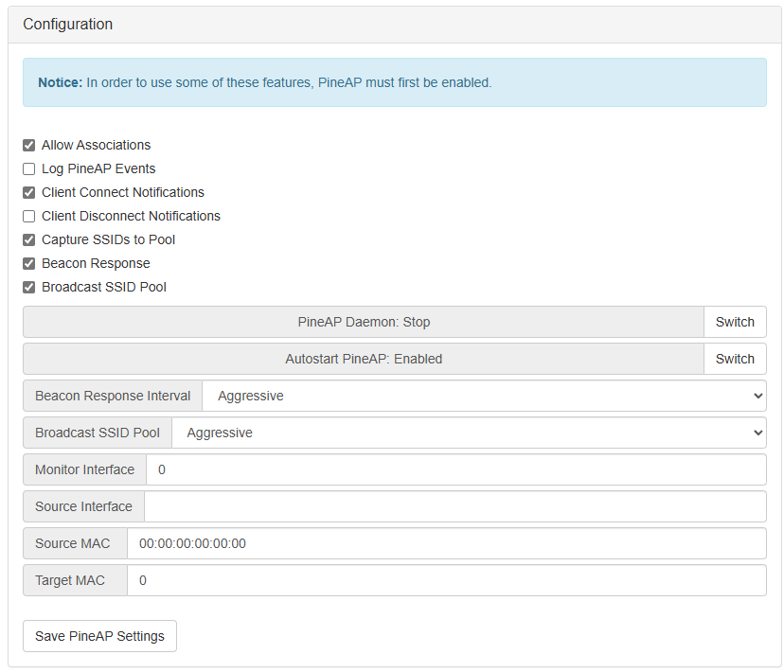
Task: Enable Client Disconnect Notifications checkbox
Action: 29,217
